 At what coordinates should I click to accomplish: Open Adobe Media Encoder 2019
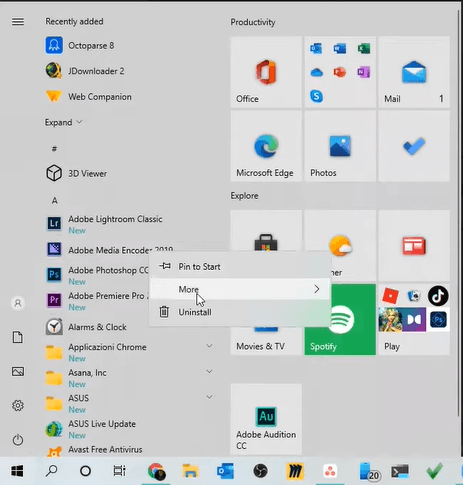tap(109, 250)
